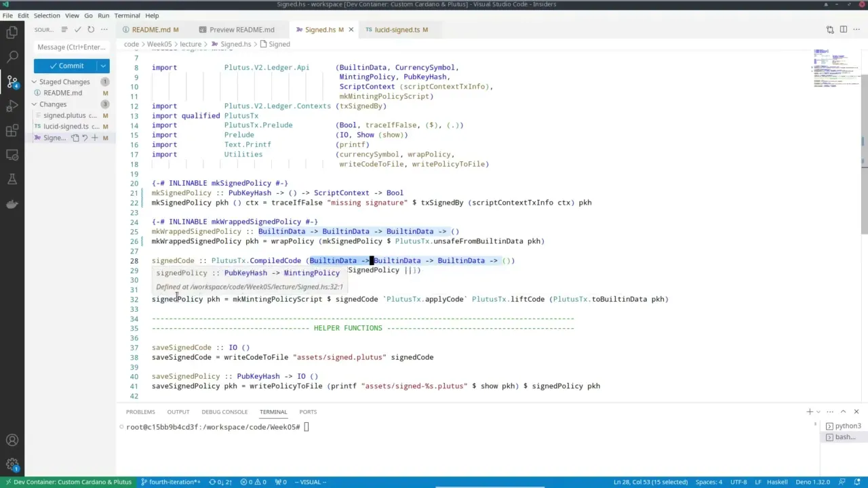Click the Open Changes icon in editor toolbar
Screen dimensions: 868x488
pos(829,29)
